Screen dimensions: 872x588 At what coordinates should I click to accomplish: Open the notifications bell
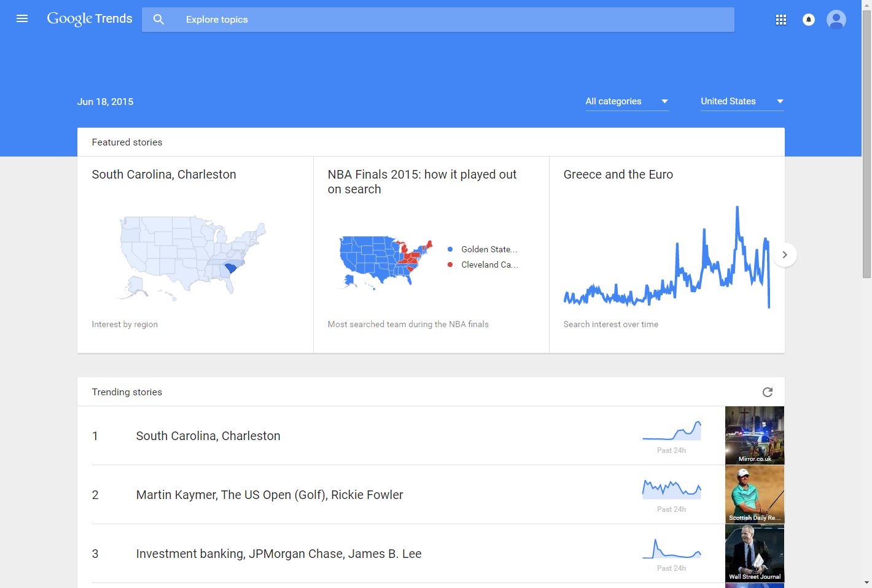click(809, 20)
